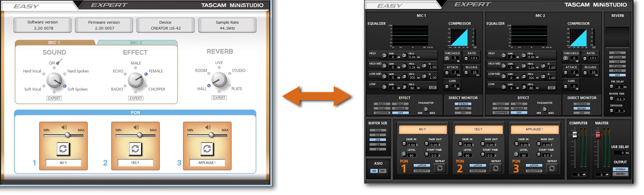Open the EXPERT tab in the left window
Image resolution: width=644 pixels, height=195 pixels.
point(109,5)
